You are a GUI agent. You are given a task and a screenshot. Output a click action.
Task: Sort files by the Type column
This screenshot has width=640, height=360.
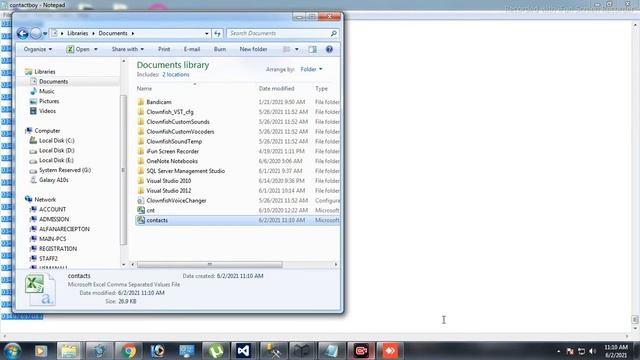(321, 89)
